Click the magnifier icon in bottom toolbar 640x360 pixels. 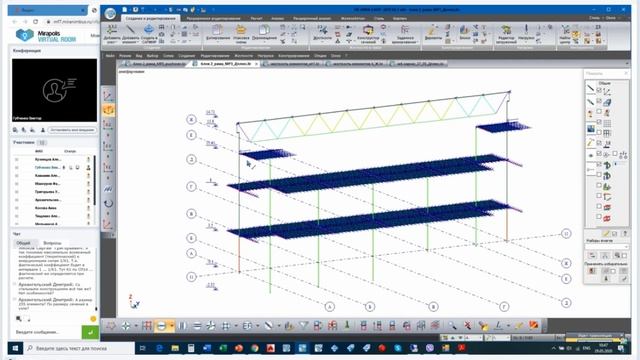[x=452, y=325]
